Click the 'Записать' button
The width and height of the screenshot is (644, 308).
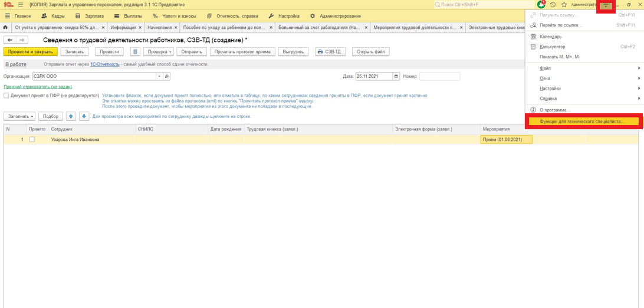coord(75,52)
